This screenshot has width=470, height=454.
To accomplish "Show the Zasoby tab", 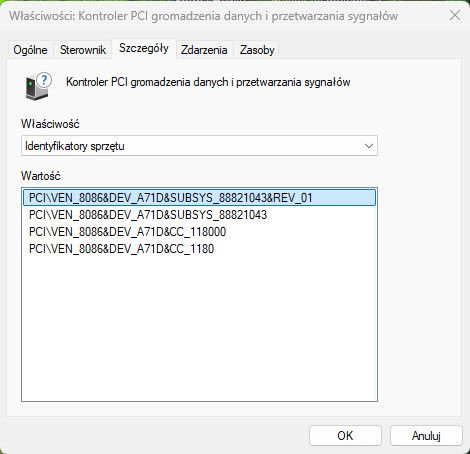I will 257,50.
